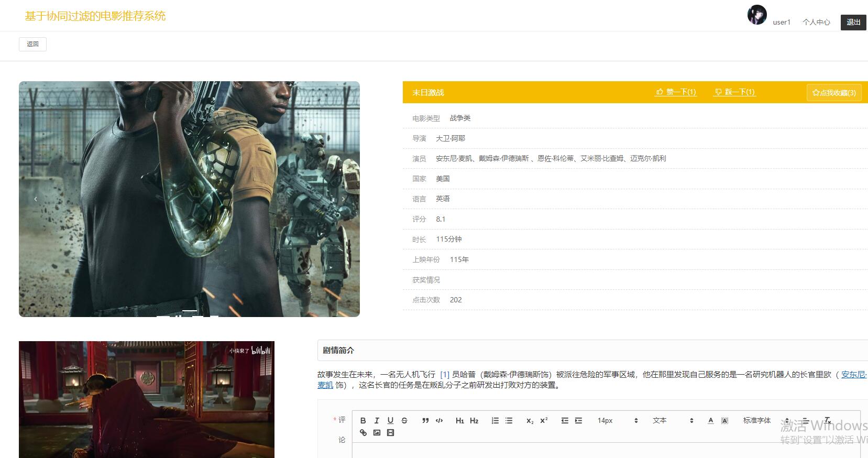Screen dimensions: 868x458
Task: Click the language value 英语
Action: (443, 199)
